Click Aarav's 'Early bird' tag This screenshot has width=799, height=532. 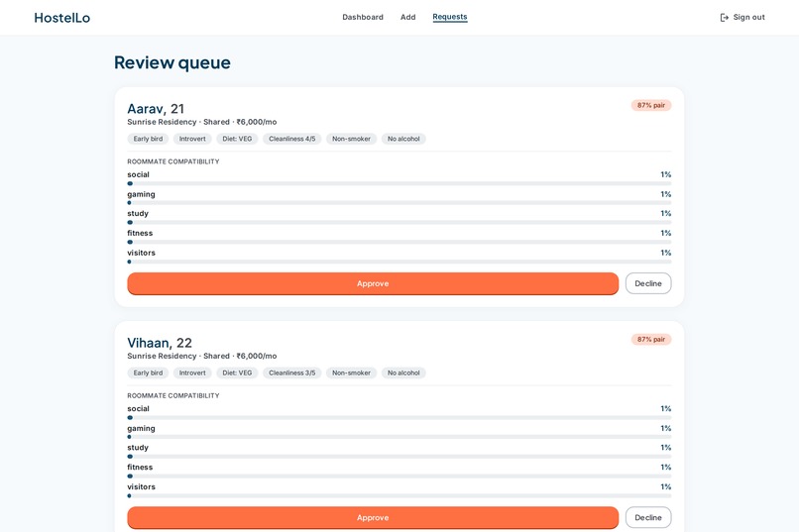tap(149, 139)
